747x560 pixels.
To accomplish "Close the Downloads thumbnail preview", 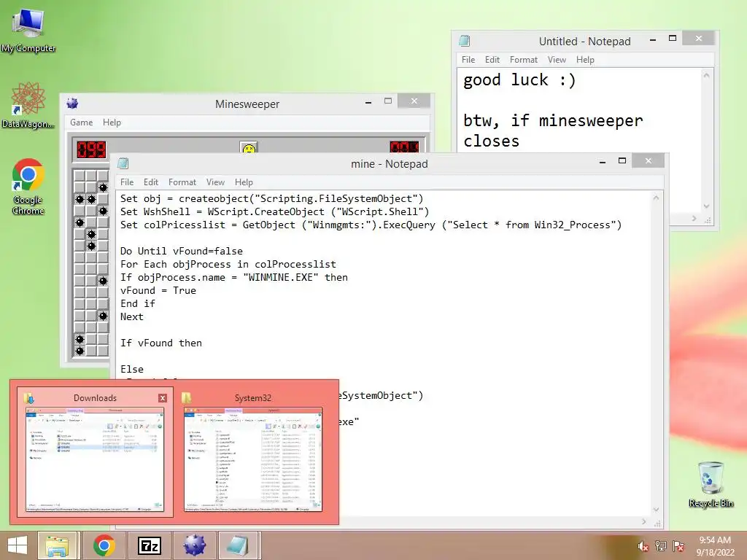I will tap(163, 398).
